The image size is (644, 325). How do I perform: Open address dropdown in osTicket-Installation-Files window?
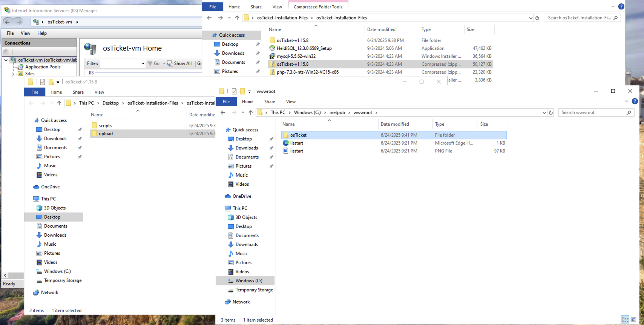[x=531, y=18]
